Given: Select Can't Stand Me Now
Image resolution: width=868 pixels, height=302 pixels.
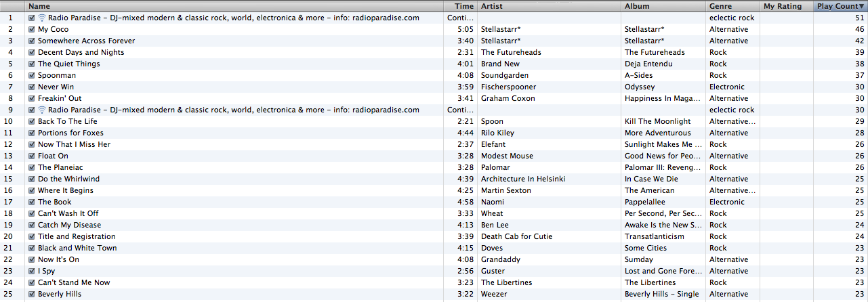Looking at the screenshot, I should point(74,283).
